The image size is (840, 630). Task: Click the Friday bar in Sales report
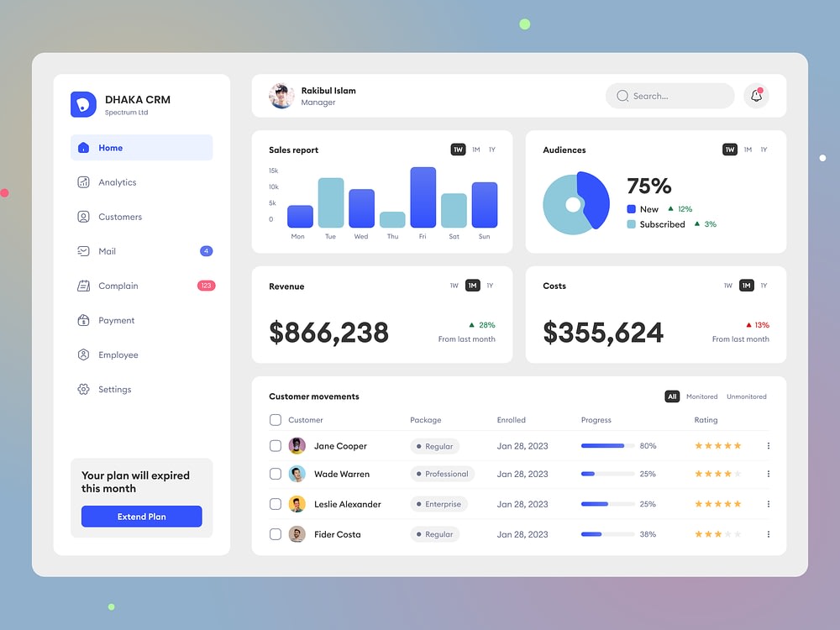point(423,197)
